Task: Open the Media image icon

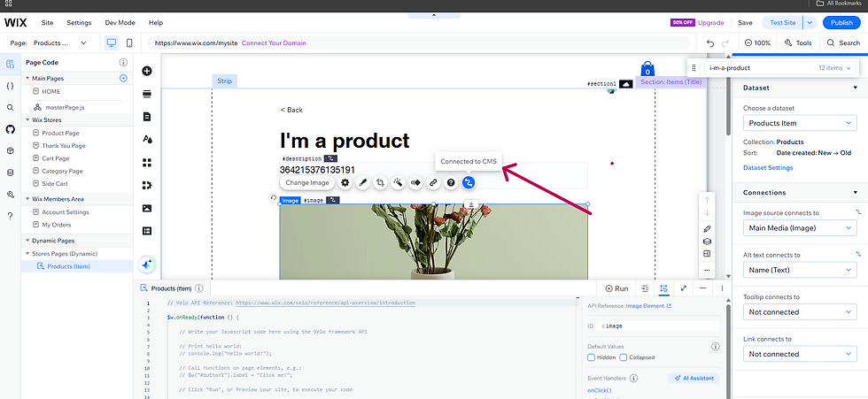Action: click(x=147, y=208)
